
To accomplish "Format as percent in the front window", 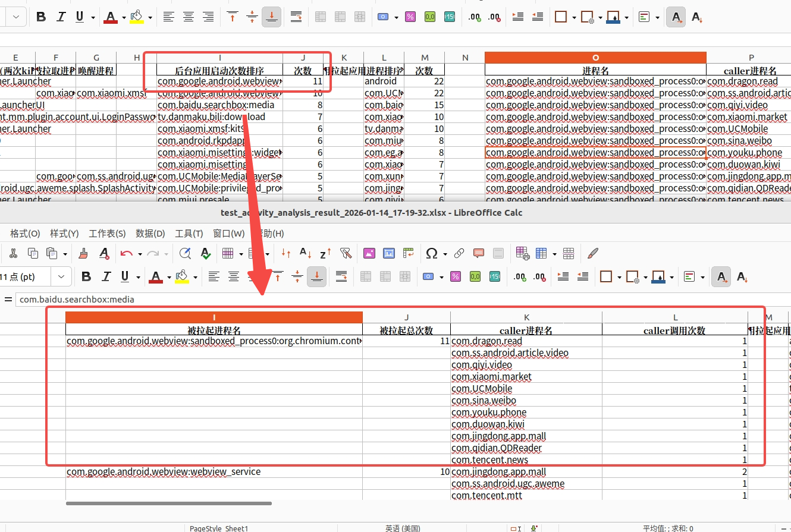I will click(x=455, y=276).
